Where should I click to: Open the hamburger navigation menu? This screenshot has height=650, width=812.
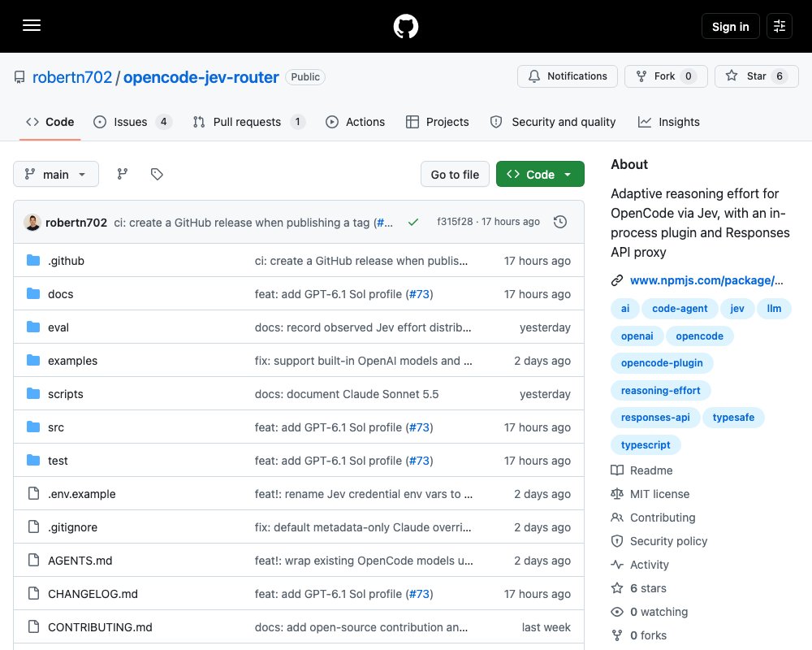(x=32, y=26)
